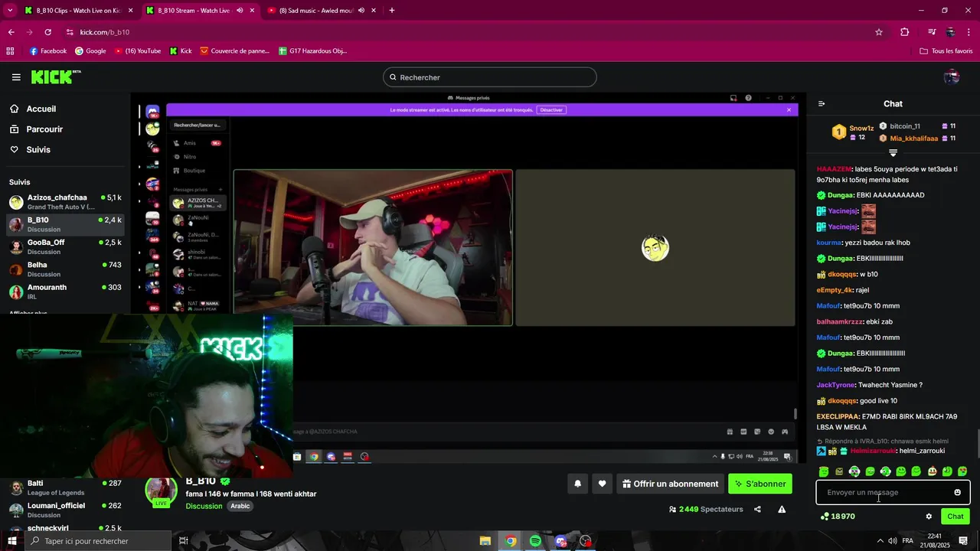Image resolution: width=980 pixels, height=551 pixels.
Task: Click the Kick logo
Action: point(55,77)
